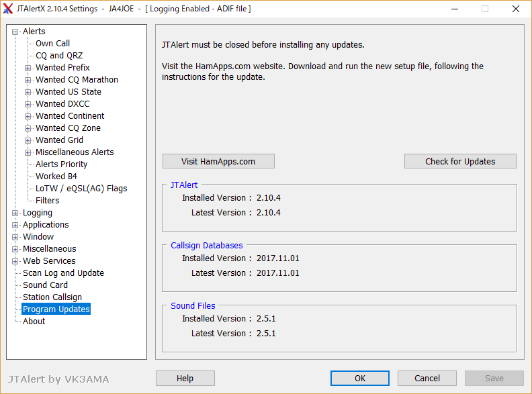Viewport: 532px width, 394px height.
Task: Cancel the settings dialog
Action: [427, 378]
